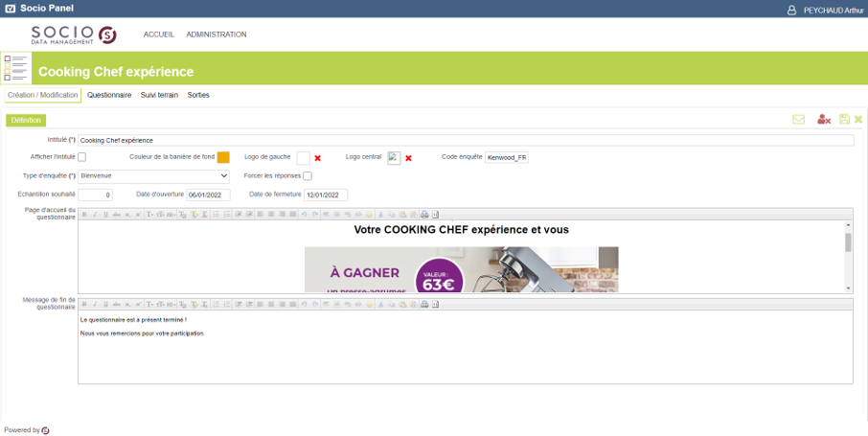Click the Intitulé text field
868x436 pixels.
466,140
